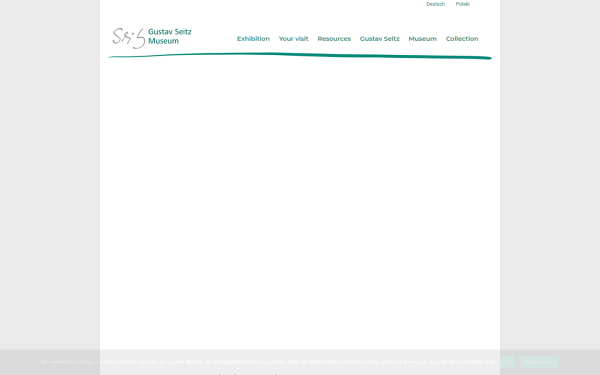Open the Gustav Seitz menu item
The width and height of the screenshot is (600, 375).
(x=380, y=39)
